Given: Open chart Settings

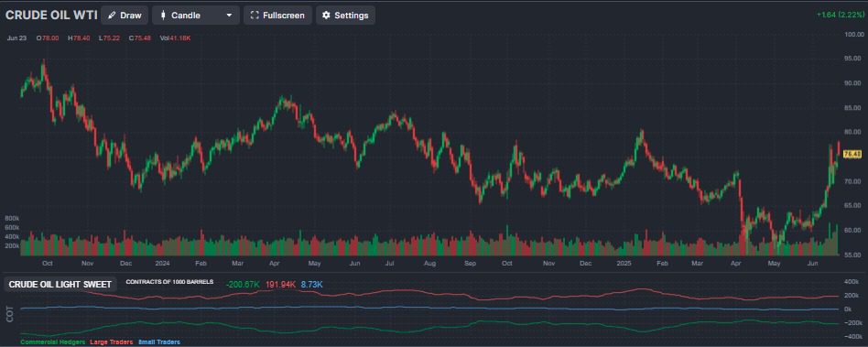Looking at the screenshot, I should [345, 16].
